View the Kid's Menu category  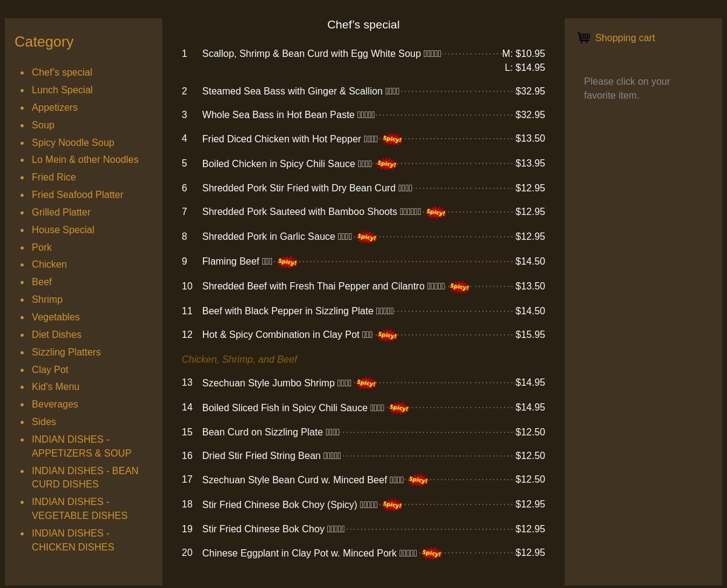pyautogui.click(x=55, y=387)
